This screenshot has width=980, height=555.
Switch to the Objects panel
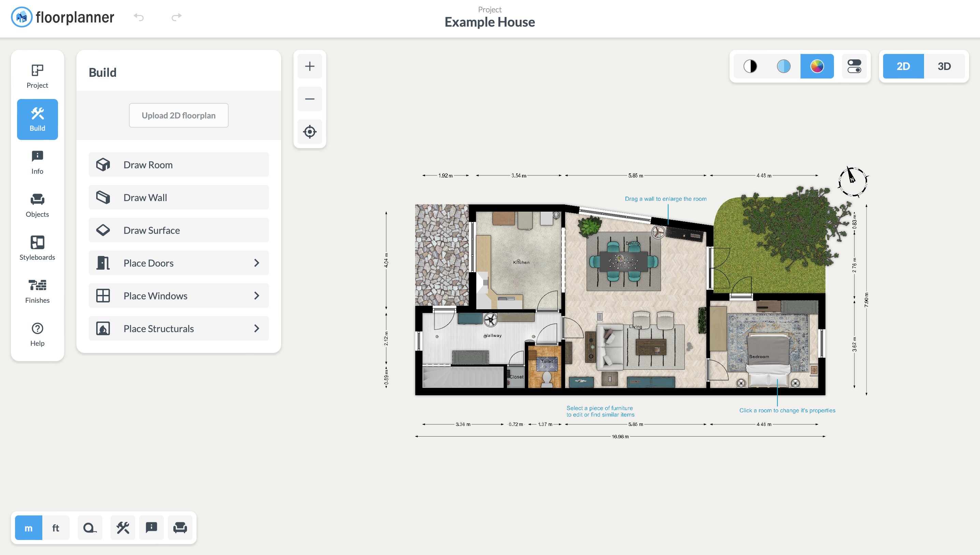coord(37,204)
